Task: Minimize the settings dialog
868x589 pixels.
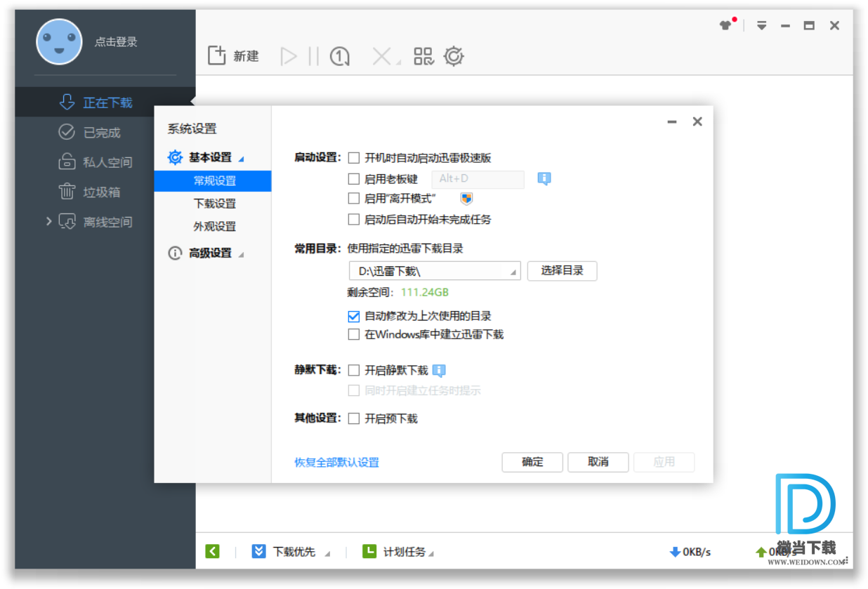Action: [x=672, y=122]
